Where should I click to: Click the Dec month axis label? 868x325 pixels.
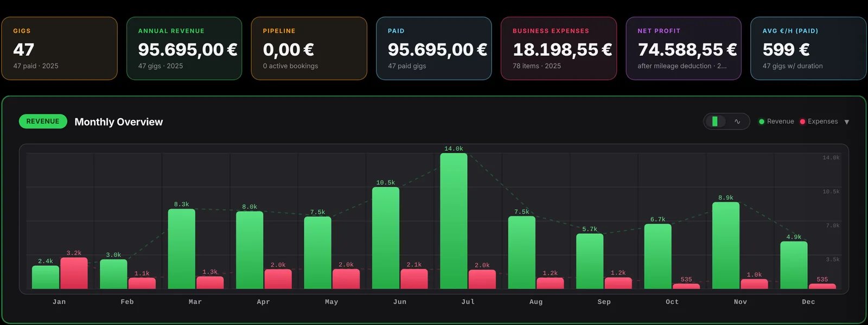click(x=808, y=302)
